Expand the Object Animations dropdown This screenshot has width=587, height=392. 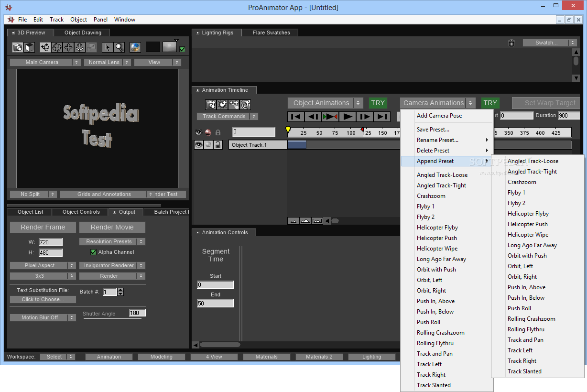326,103
